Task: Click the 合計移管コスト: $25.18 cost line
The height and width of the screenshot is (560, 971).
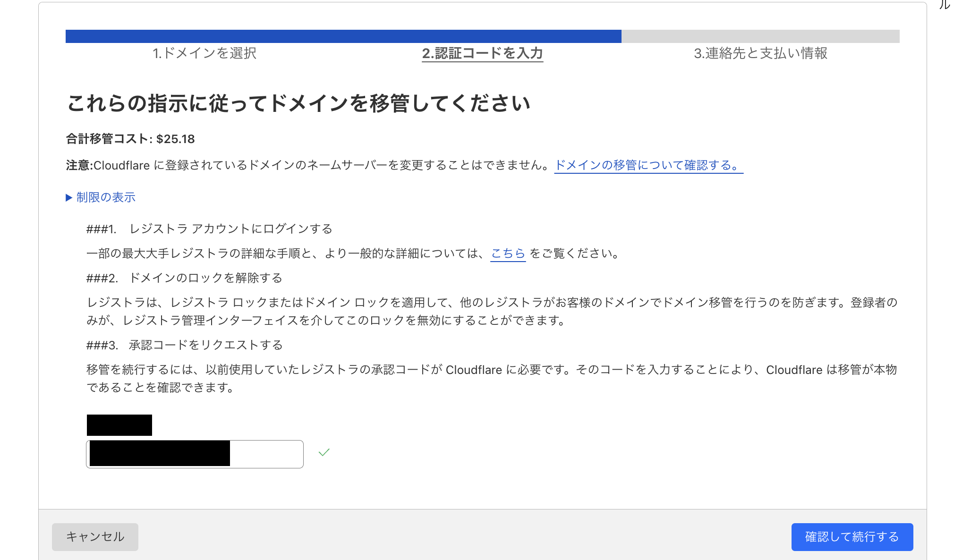Action: tap(130, 139)
